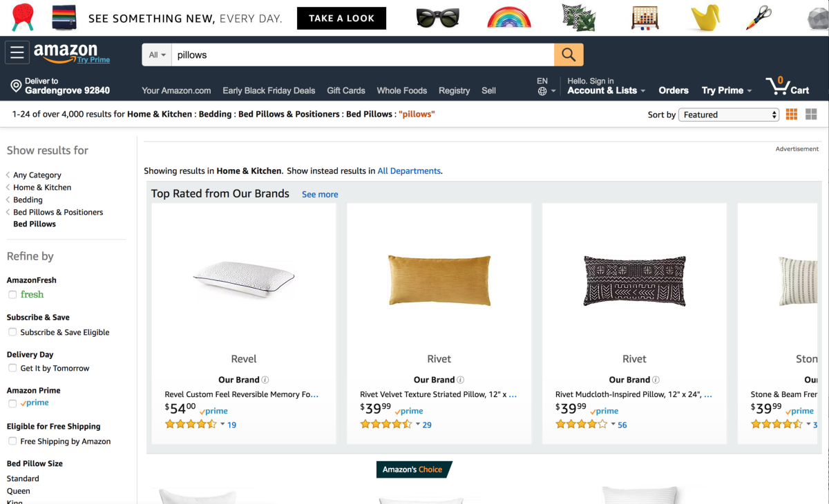Click the See more link
This screenshot has height=504, width=829.
pos(320,195)
